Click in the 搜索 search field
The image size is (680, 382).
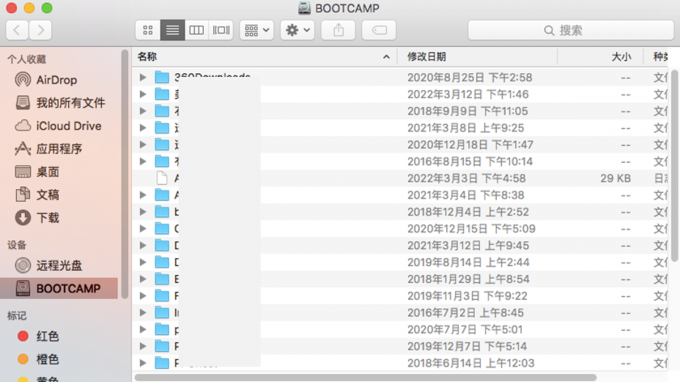pos(571,30)
